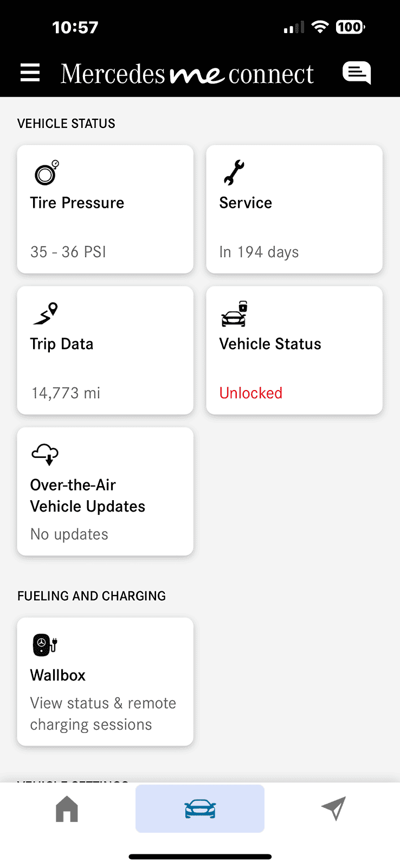Tap the trip route pin icon
Viewport: 400px width, 868px height.
click(x=46, y=314)
